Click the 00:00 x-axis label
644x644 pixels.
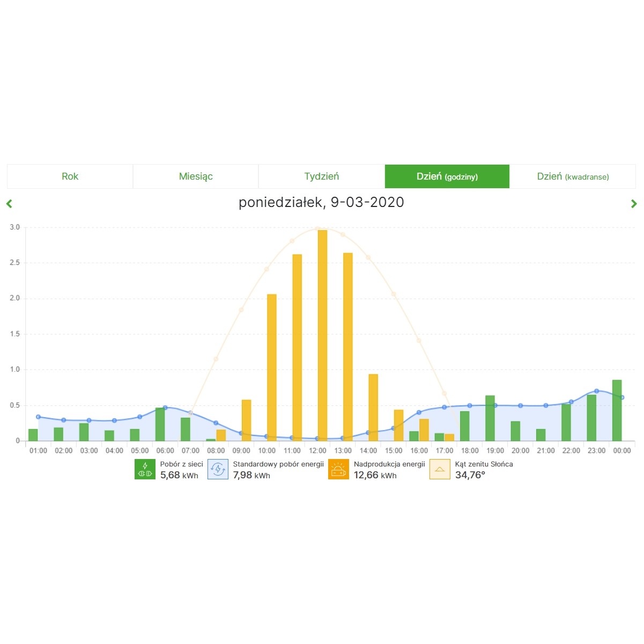click(x=622, y=451)
